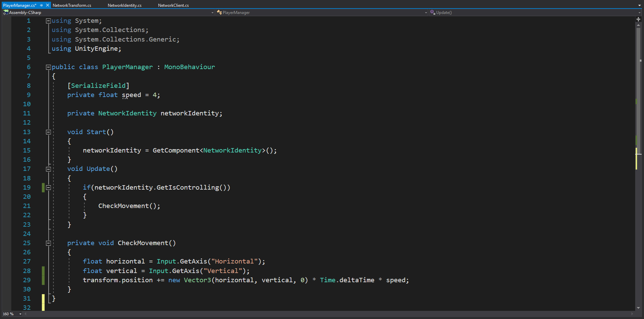The width and height of the screenshot is (644, 319).
Task: Click inside the horizontal scrollbar track
Action: [328, 314]
